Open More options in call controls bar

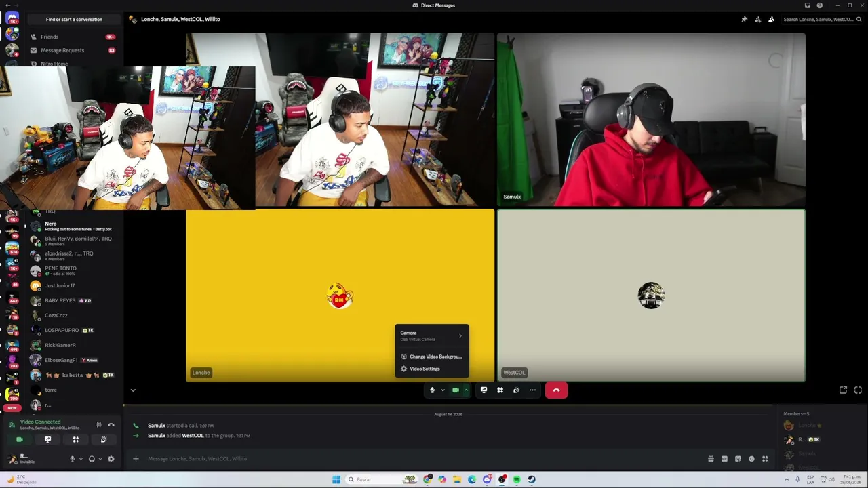[x=532, y=390]
